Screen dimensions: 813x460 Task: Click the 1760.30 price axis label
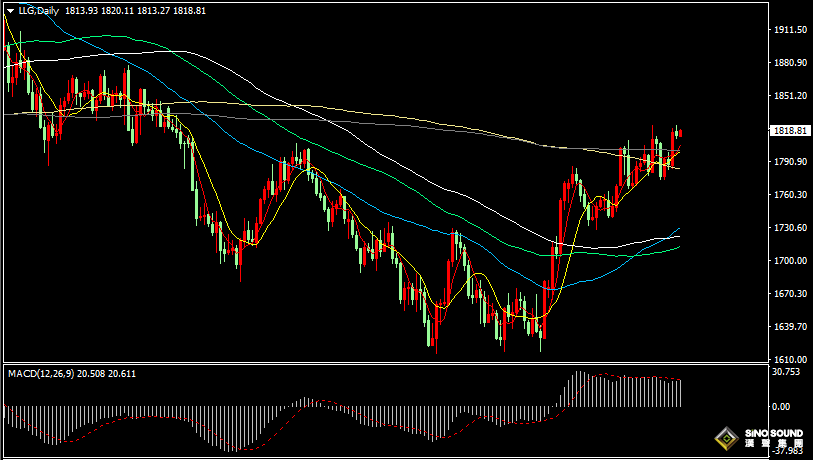pos(790,194)
